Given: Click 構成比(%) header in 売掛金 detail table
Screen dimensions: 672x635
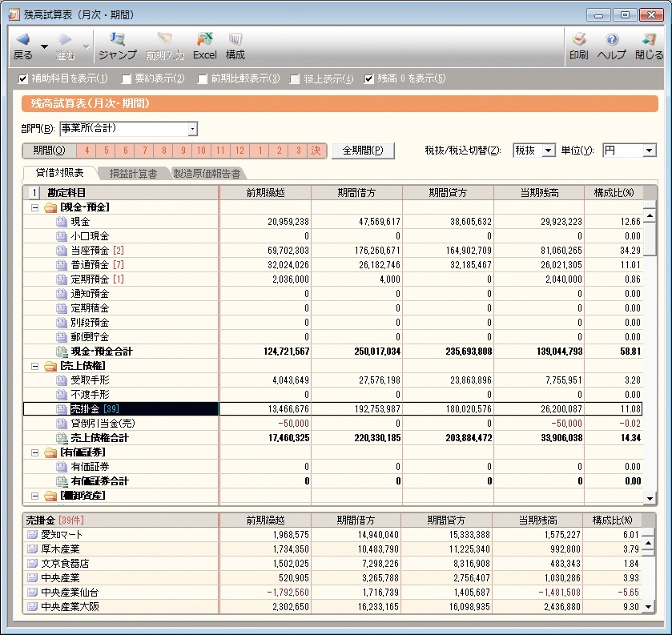Looking at the screenshot, I should [612, 520].
